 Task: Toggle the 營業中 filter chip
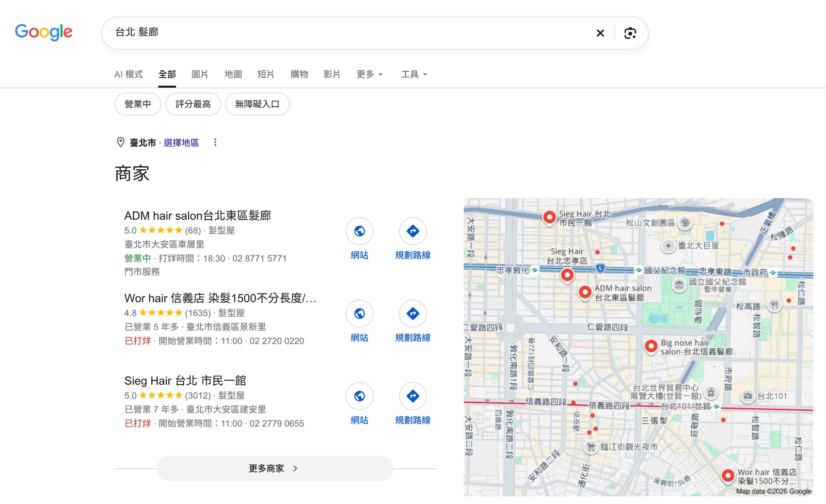(x=138, y=104)
